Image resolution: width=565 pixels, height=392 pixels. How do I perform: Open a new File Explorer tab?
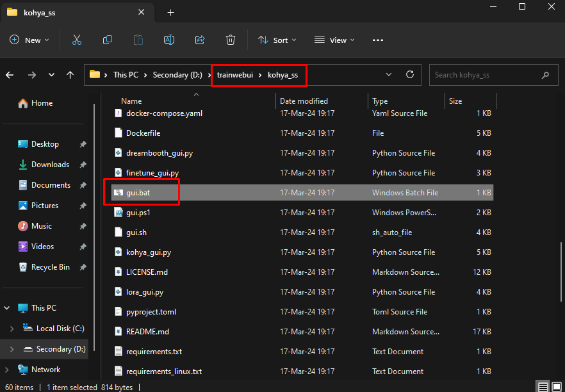point(171,12)
